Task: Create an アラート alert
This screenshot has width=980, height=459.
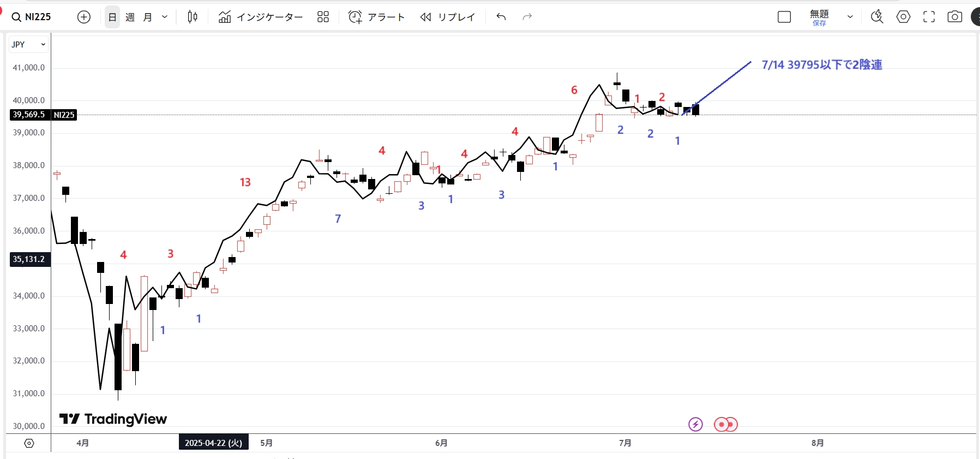Action: (x=377, y=17)
